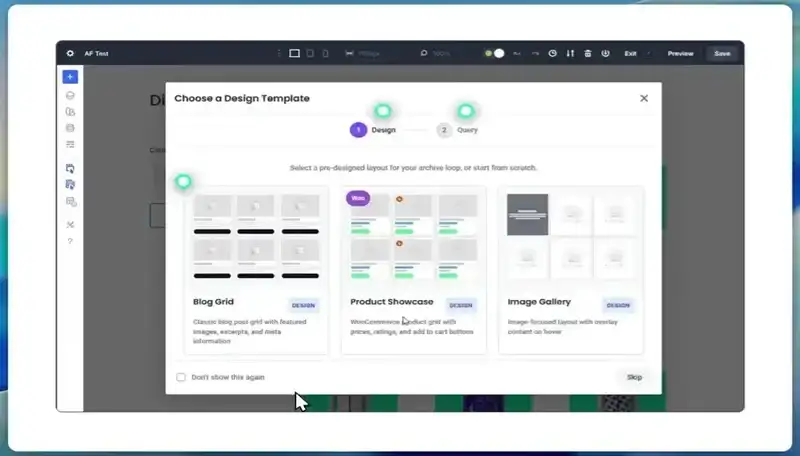Select the desktop viewport icon
The width and height of the screenshot is (800, 456).
tap(294, 53)
